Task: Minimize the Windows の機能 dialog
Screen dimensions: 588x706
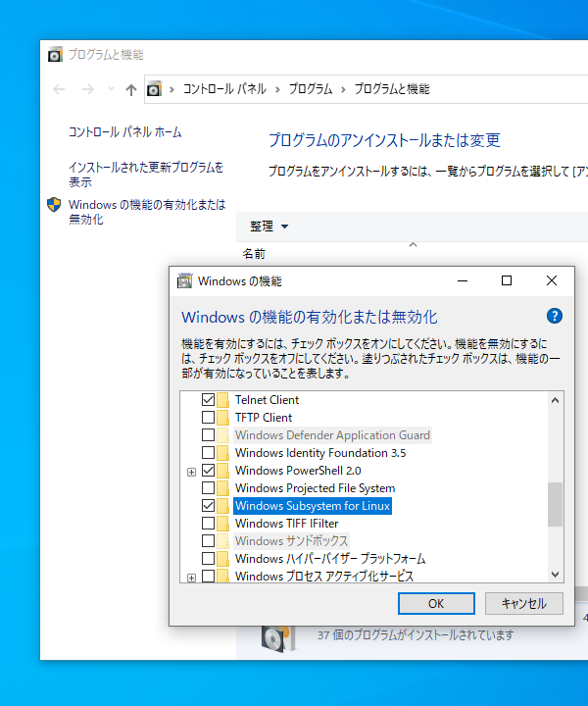Action: [x=463, y=280]
